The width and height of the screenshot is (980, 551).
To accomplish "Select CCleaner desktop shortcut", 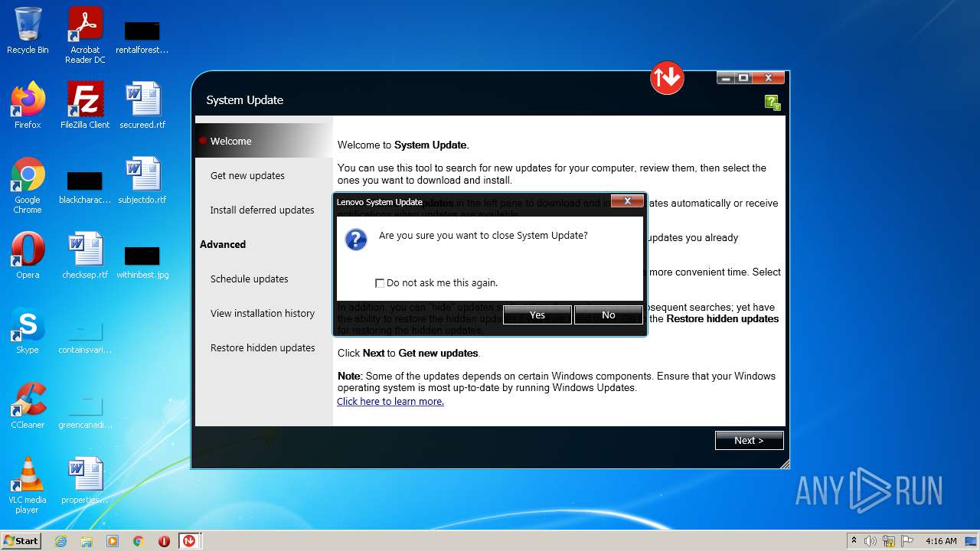I will pos(28,406).
